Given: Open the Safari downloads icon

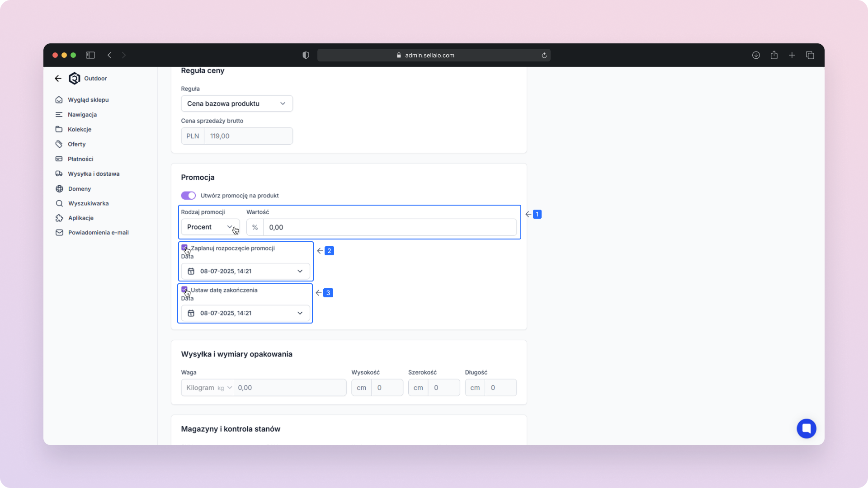Looking at the screenshot, I should click(756, 55).
